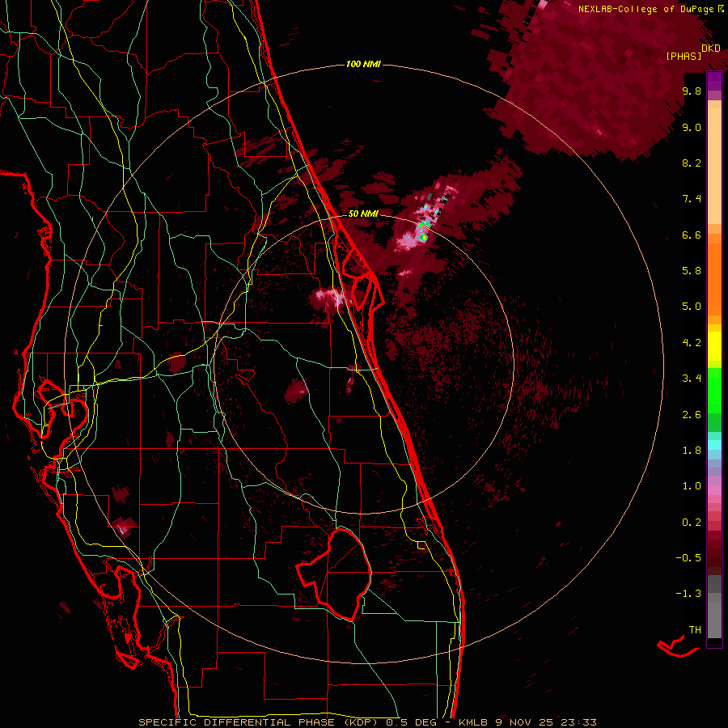Click the 2.6 scale value
Screen dimensions: 728x728
coord(692,415)
